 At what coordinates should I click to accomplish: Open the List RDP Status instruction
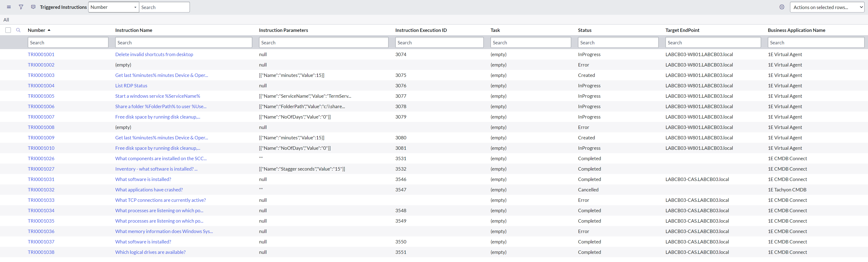pyautogui.click(x=131, y=86)
